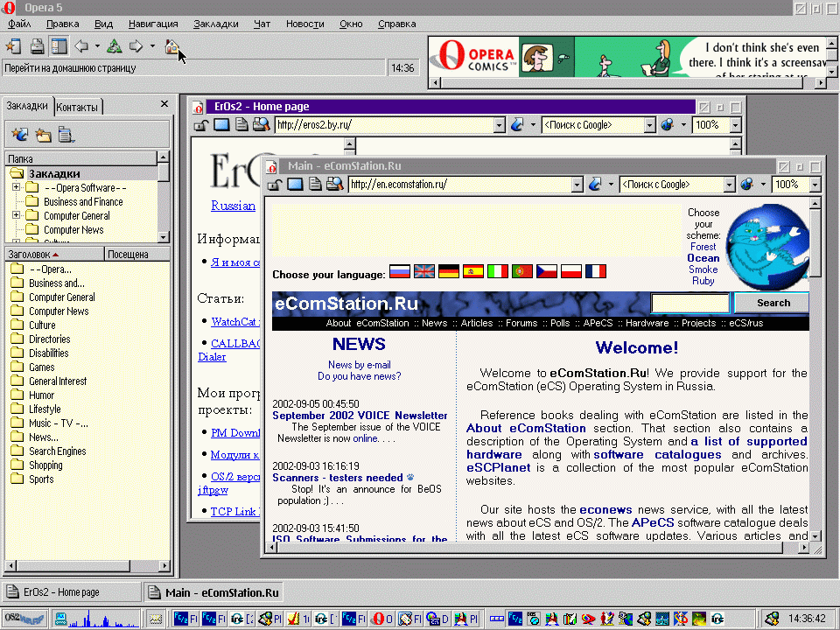
Task: Choose the German flag language
Action: [448, 271]
